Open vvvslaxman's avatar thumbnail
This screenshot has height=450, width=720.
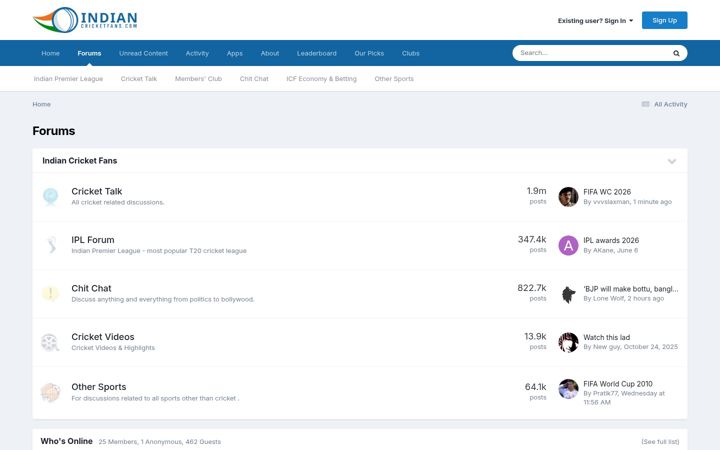[568, 197]
